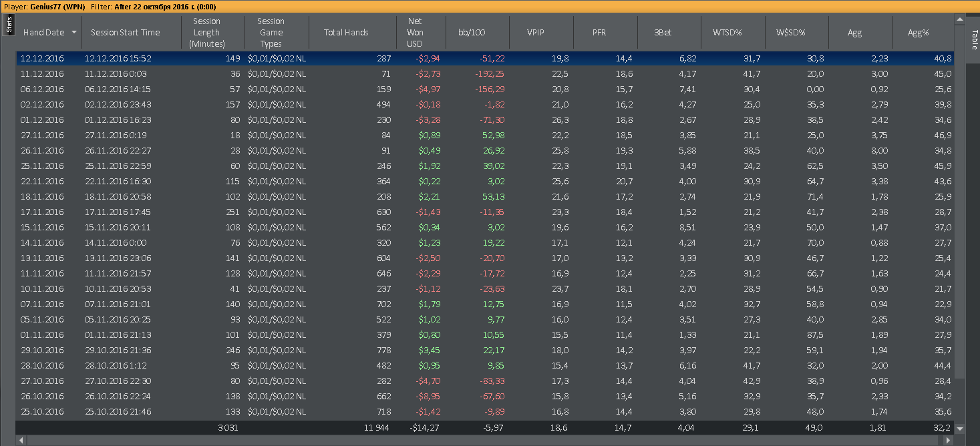Select the session started 14.11.2016 0:00
This screenshot has width=980, height=446.
point(485,243)
